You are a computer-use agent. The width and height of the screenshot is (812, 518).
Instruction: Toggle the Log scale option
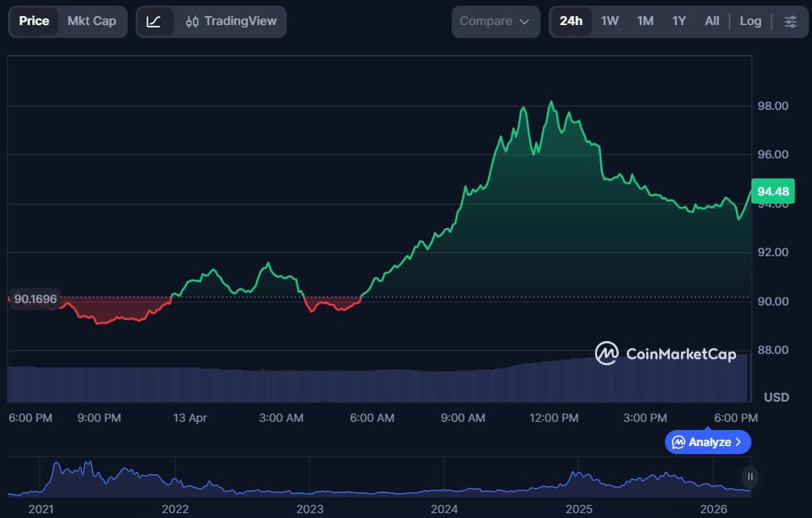point(750,21)
